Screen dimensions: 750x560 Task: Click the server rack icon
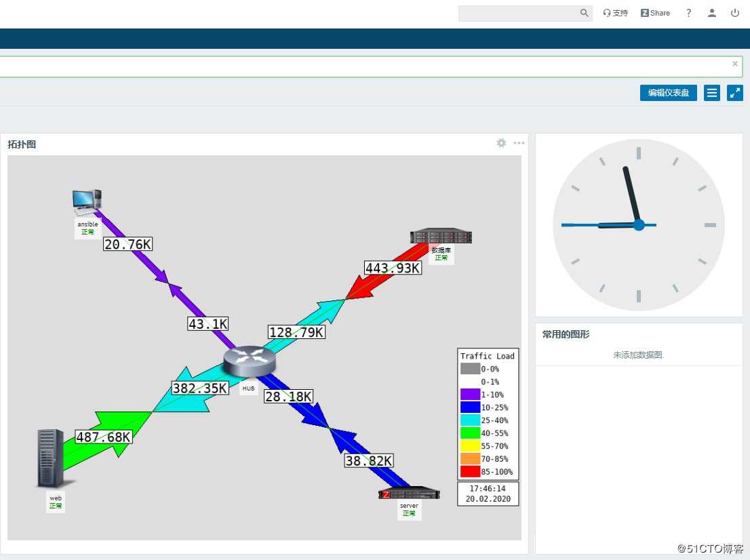409,493
